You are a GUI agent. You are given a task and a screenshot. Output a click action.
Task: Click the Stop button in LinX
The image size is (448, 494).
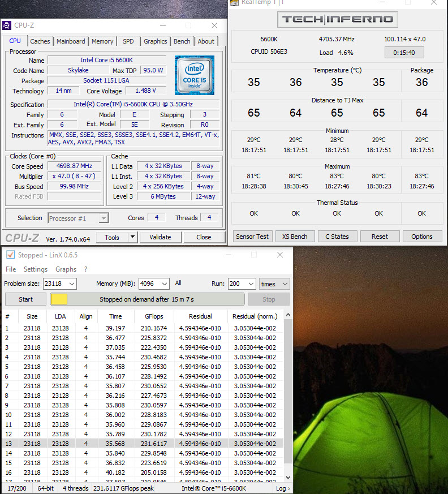click(x=269, y=299)
